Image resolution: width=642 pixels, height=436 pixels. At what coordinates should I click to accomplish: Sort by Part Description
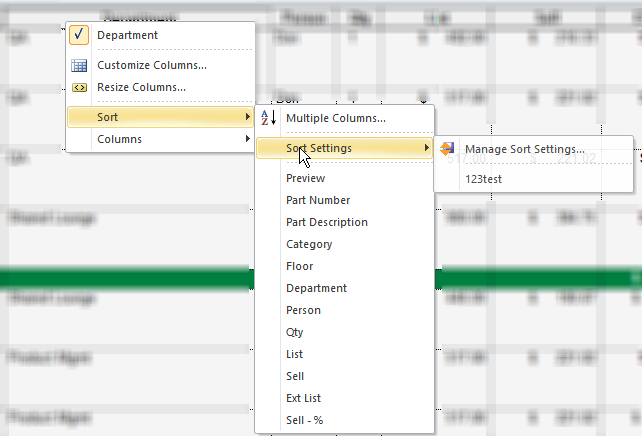click(x=326, y=222)
